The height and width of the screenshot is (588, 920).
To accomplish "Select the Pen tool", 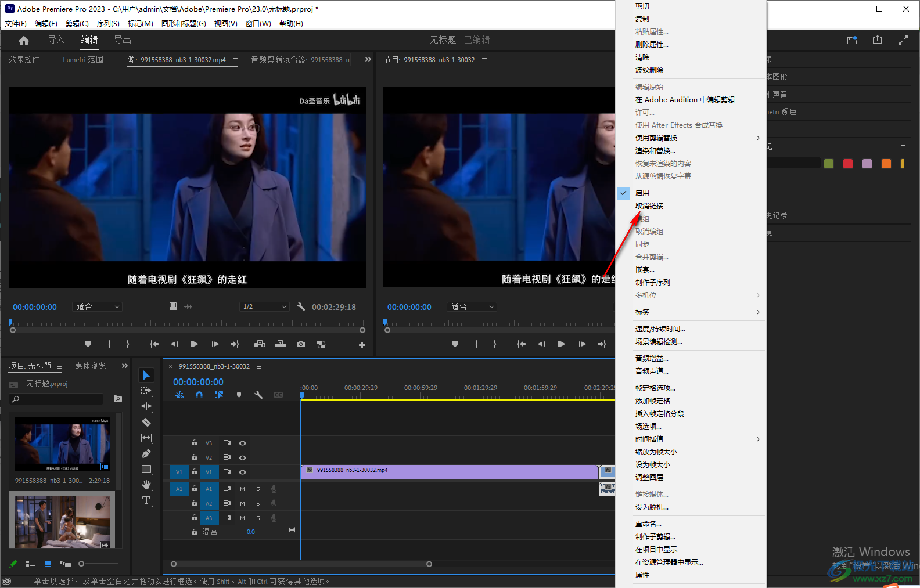I will (x=146, y=453).
